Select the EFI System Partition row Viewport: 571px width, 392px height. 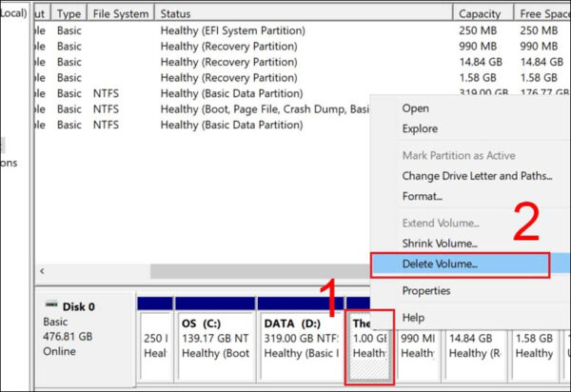click(x=233, y=31)
